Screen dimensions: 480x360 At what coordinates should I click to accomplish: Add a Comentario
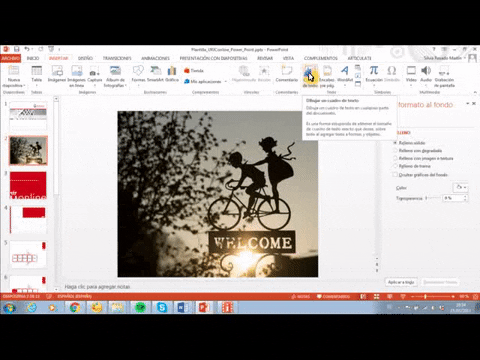coord(287,74)
